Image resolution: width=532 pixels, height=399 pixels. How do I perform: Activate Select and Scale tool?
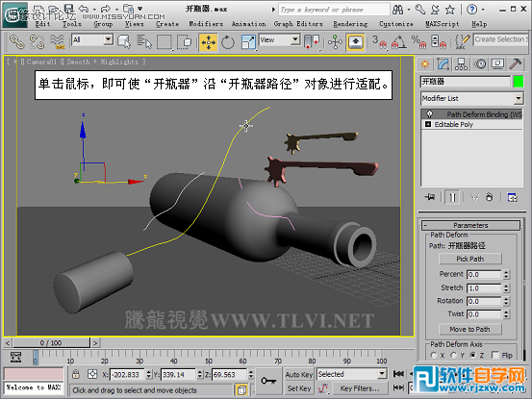(x=248, y=42)
